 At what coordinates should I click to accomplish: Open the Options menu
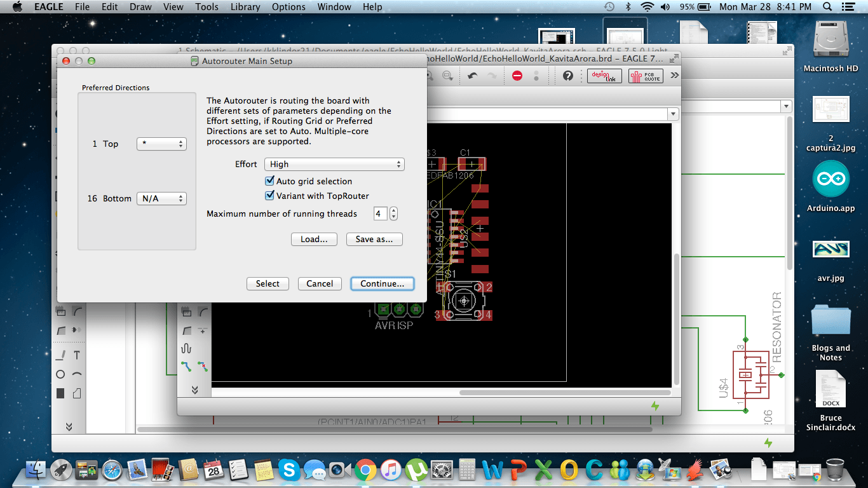point(288,7)
